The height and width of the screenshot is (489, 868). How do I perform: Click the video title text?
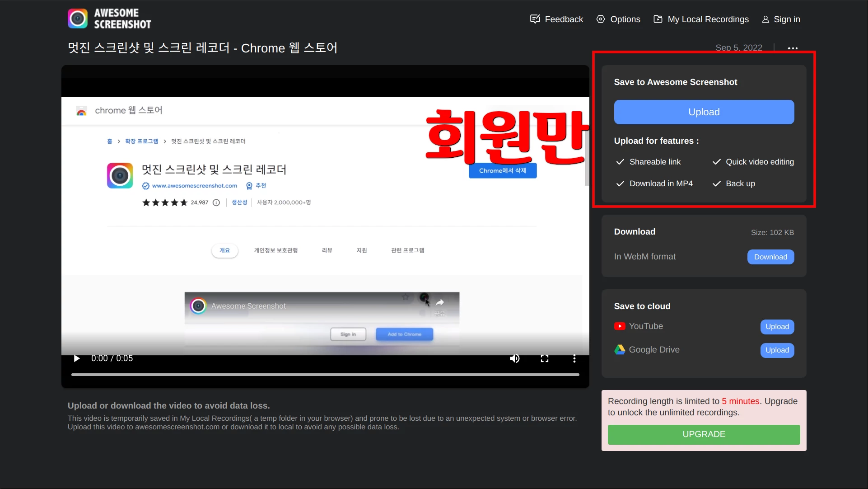coord(202,48)
